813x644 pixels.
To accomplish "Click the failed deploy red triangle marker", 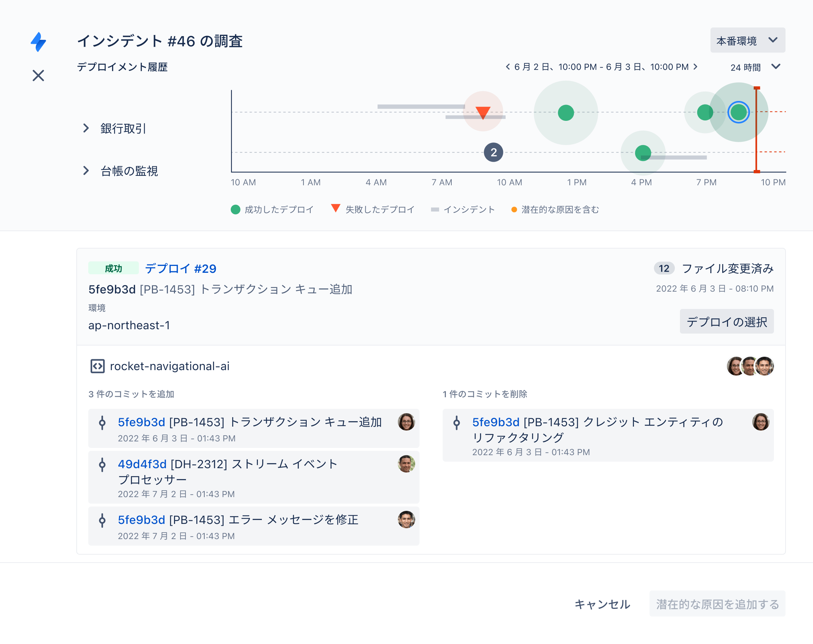I will (482, 112).
